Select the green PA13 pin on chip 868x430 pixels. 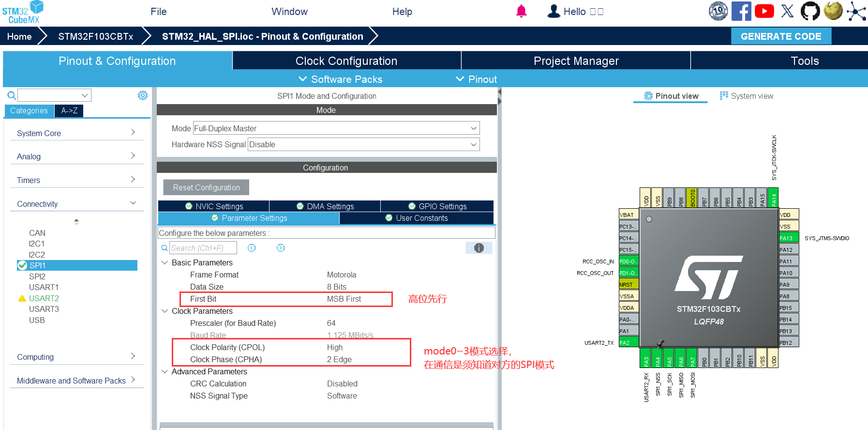(x=789, y=238)
